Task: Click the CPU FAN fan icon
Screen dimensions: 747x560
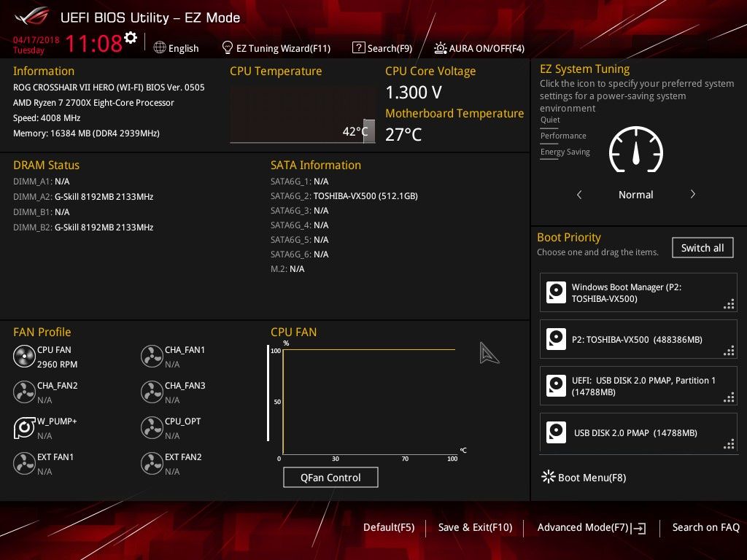Action: [x=24, y=356]
